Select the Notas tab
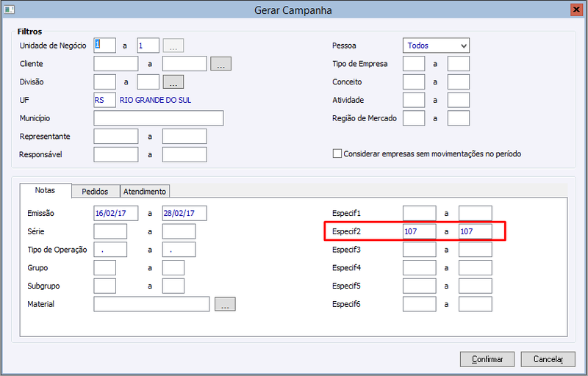 (46, 190)
